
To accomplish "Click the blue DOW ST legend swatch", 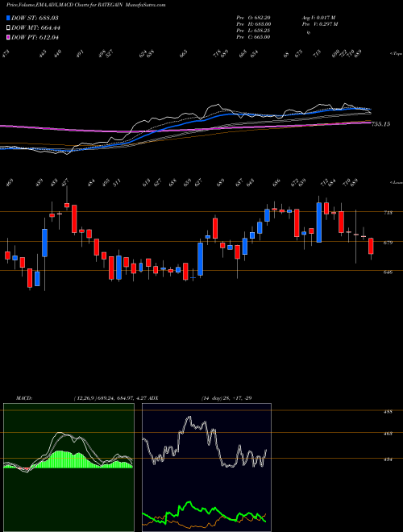I will click(x=8, y=18).
